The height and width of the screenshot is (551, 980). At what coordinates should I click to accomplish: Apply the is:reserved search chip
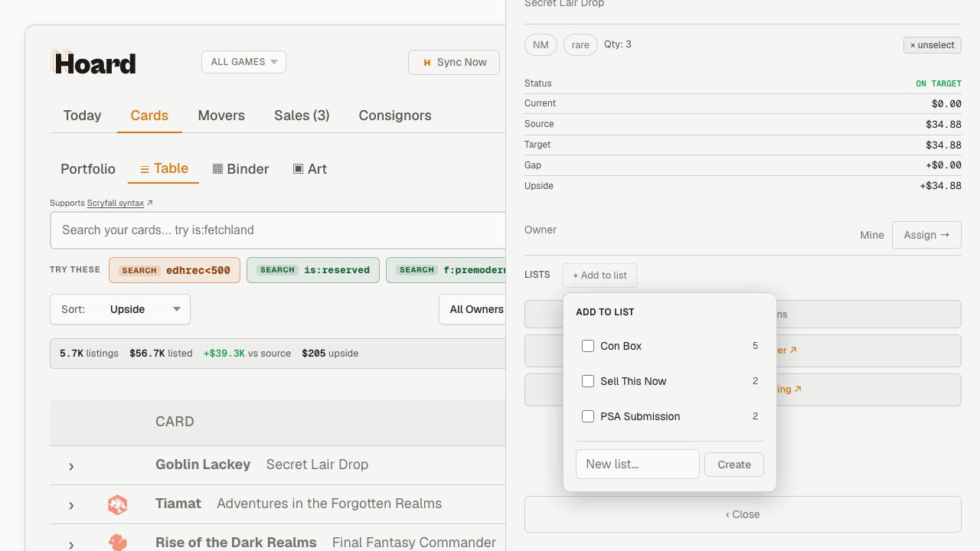coord(313,270)
